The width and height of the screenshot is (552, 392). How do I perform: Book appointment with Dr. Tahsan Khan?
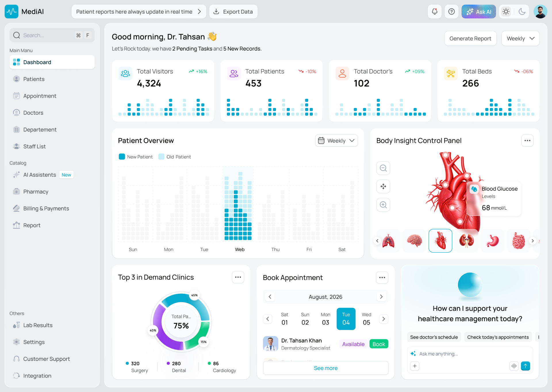point(379,344)
